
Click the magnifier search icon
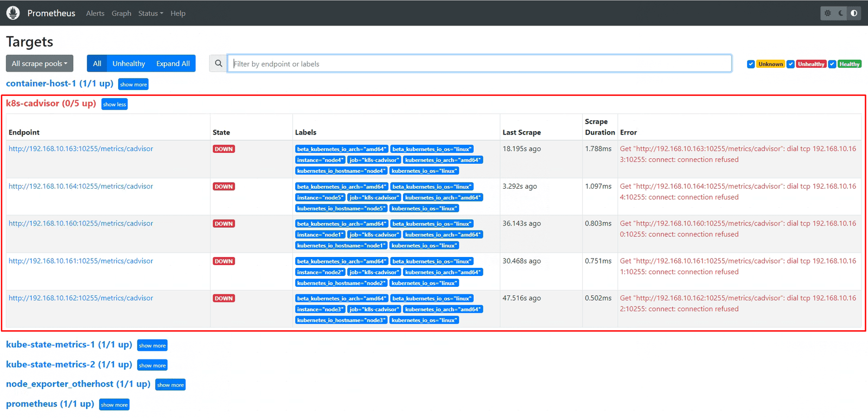[x=219, y=63]
